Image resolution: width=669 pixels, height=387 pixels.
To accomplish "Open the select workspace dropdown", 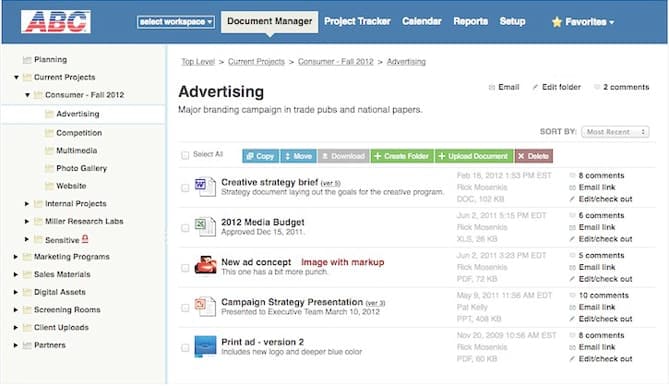I will tap(176, 22).
